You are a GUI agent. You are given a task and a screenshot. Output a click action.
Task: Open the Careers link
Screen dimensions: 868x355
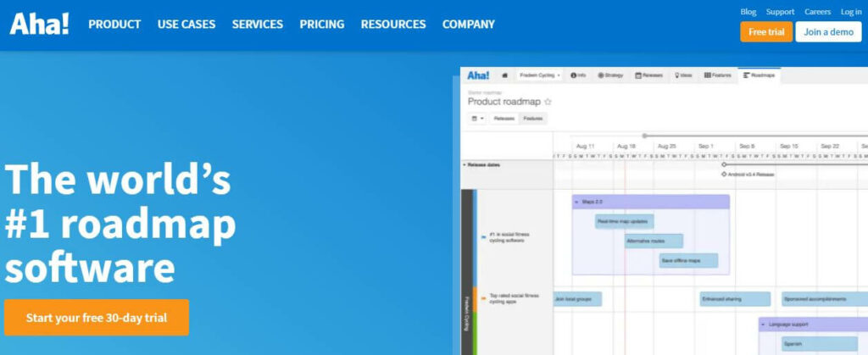[818, 12]
